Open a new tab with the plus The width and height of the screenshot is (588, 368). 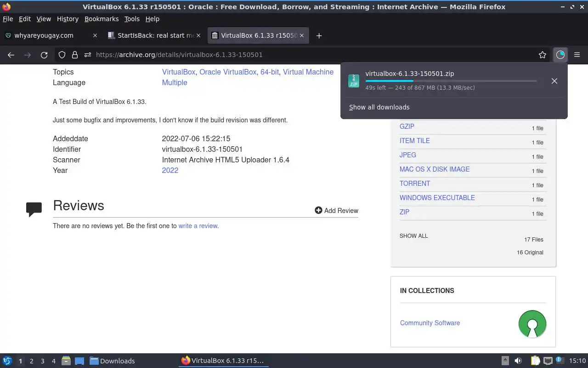coord(319,35)
